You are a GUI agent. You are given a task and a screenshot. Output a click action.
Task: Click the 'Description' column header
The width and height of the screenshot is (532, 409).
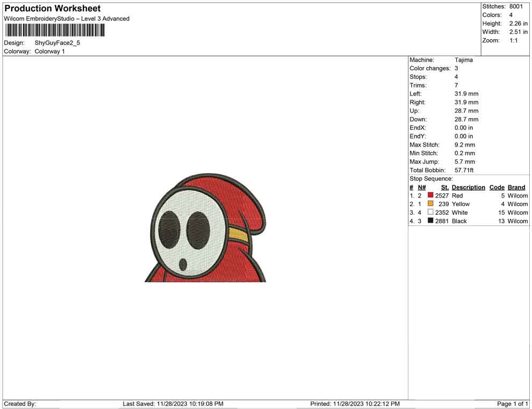468,187
